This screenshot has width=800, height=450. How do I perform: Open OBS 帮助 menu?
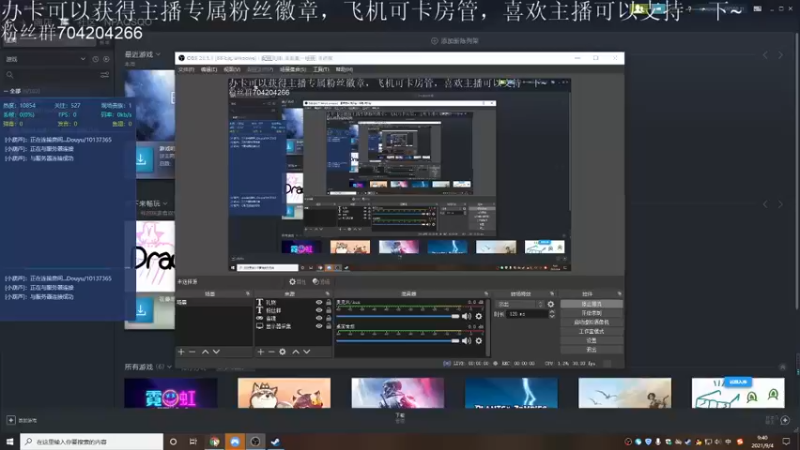[344, 69]
